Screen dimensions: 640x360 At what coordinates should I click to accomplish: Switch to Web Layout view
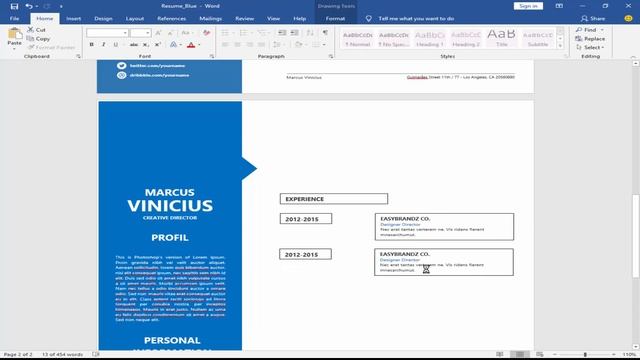[540, 354]
